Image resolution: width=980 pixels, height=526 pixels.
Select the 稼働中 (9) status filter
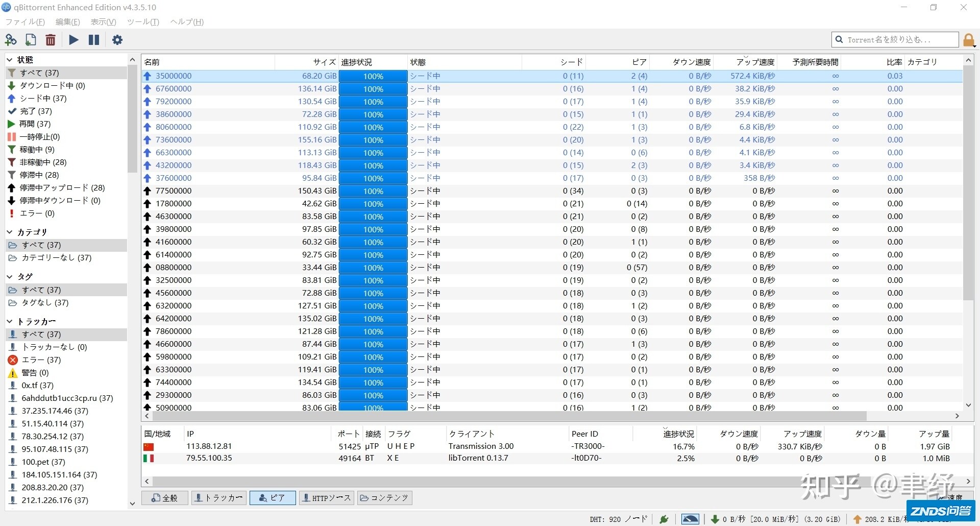pos(66,150)
